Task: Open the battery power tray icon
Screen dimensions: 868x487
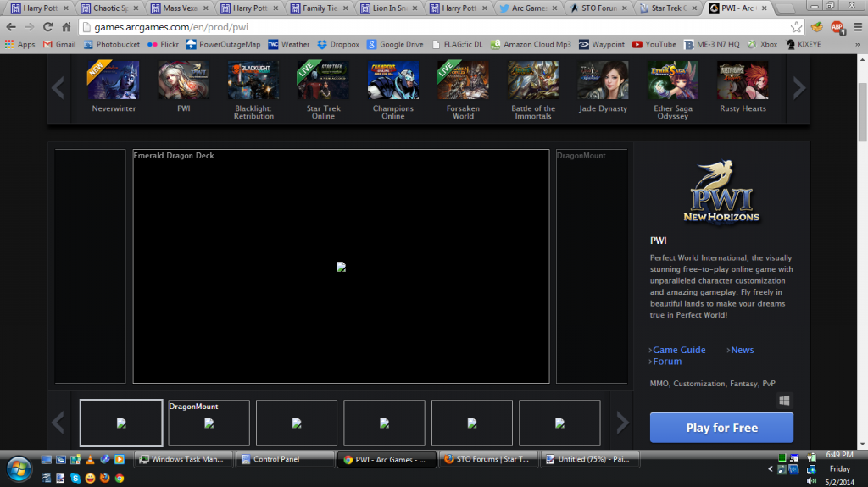Action: [811, 457]
